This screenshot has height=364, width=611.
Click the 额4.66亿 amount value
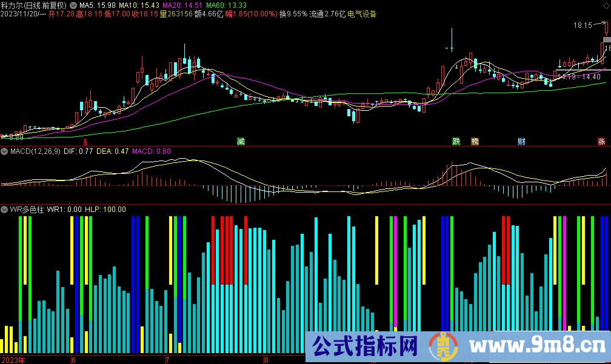(209, 14)
